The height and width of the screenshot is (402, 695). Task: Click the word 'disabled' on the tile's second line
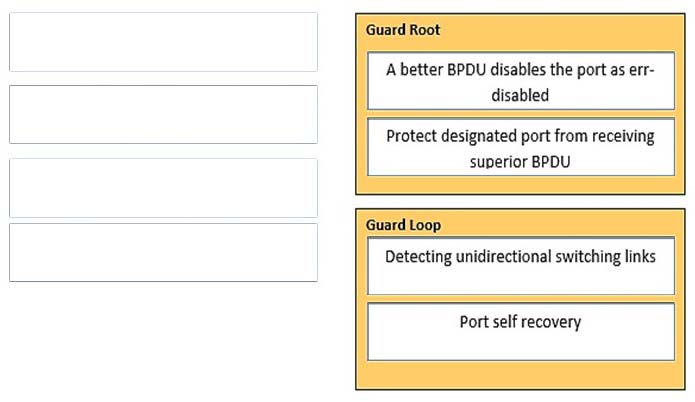(520, 95)
